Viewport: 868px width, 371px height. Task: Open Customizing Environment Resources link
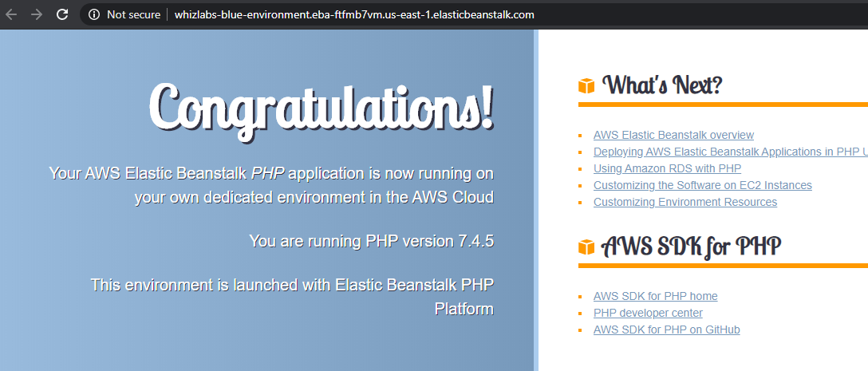pyautogui.click(x=685, y=202)
